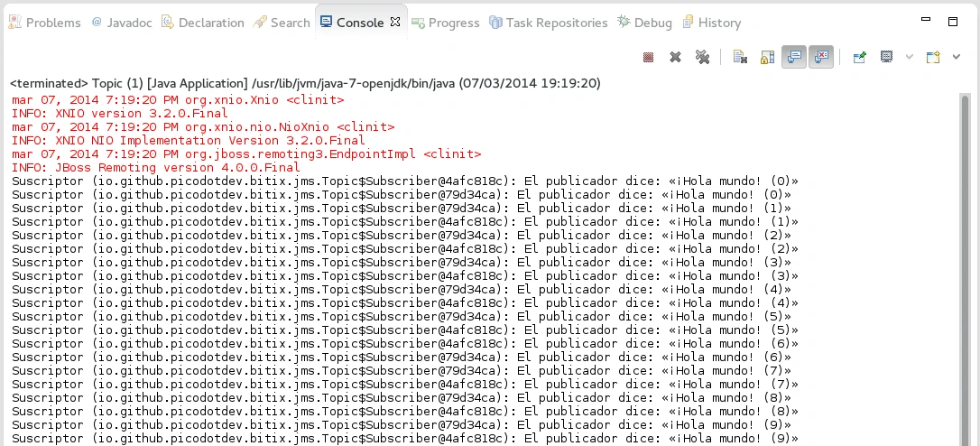Select the Declaration tab
Image resolution: width=980 pixels, height=446 pixels.
click(x=203, y=23)
